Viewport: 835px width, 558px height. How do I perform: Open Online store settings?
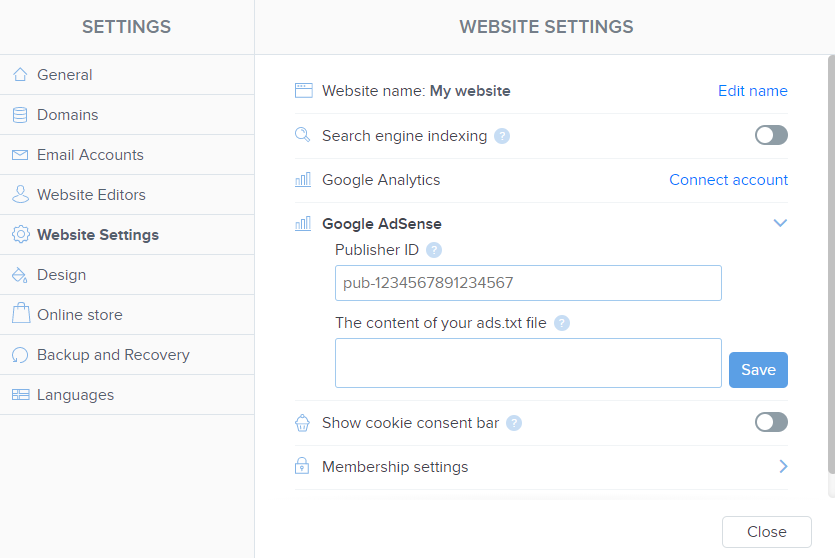click(127, 315)
